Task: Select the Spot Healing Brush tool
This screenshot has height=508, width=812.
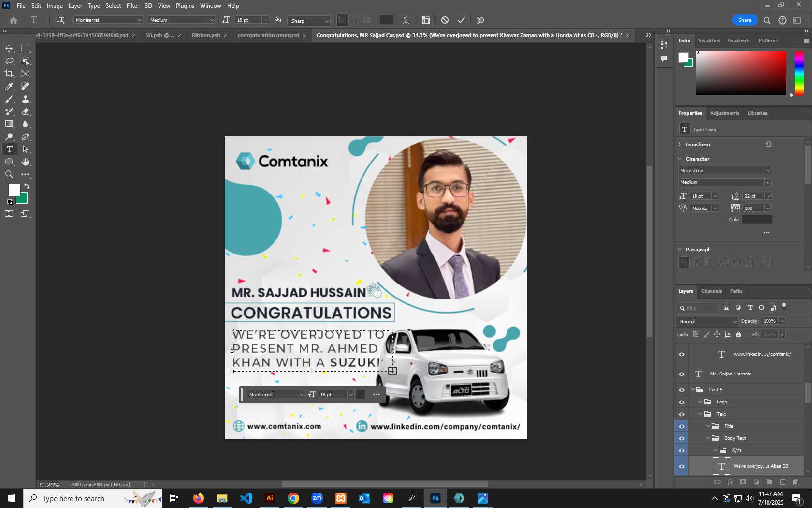Action: pos(26,86)
